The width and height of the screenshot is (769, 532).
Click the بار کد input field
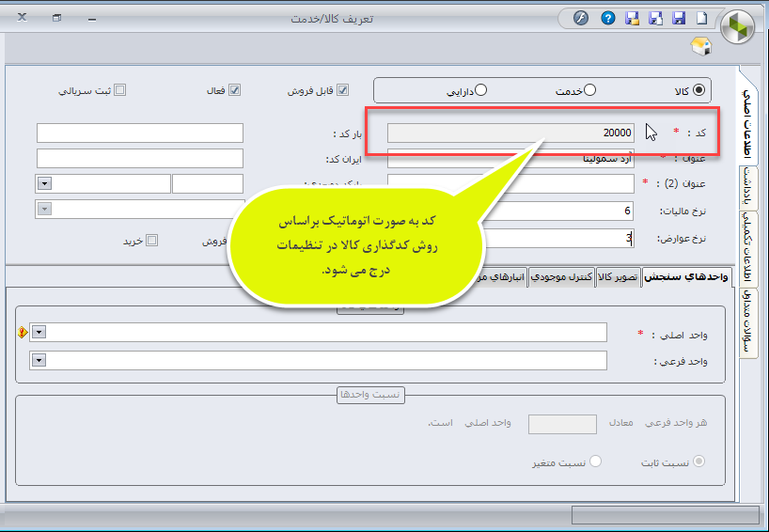(x=140, y=133)
